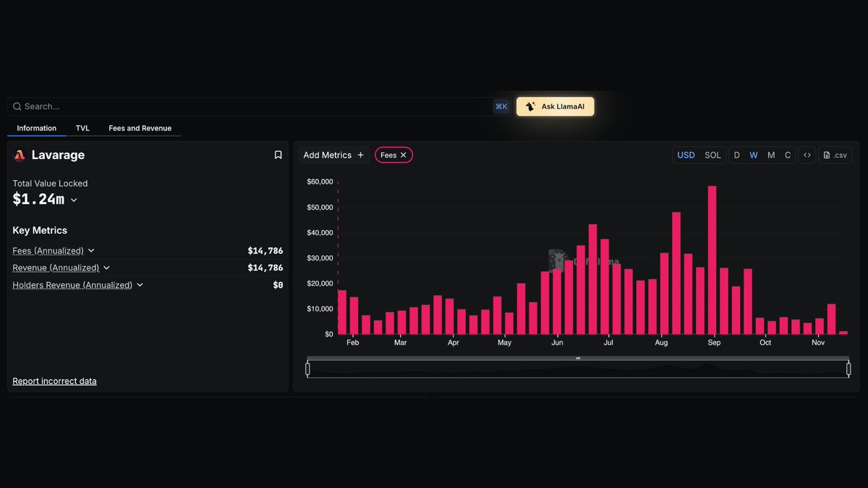Click the $1.24m TVL value
Screen dimensions: 868x488
click(x=38, y=200)
